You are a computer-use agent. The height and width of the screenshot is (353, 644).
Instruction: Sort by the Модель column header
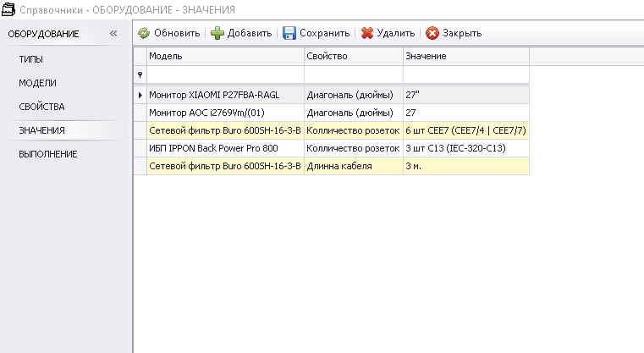click(225, 57)
